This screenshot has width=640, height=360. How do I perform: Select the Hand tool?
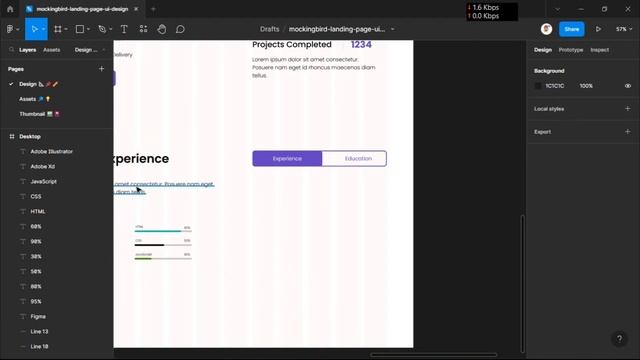coord(162,29)
